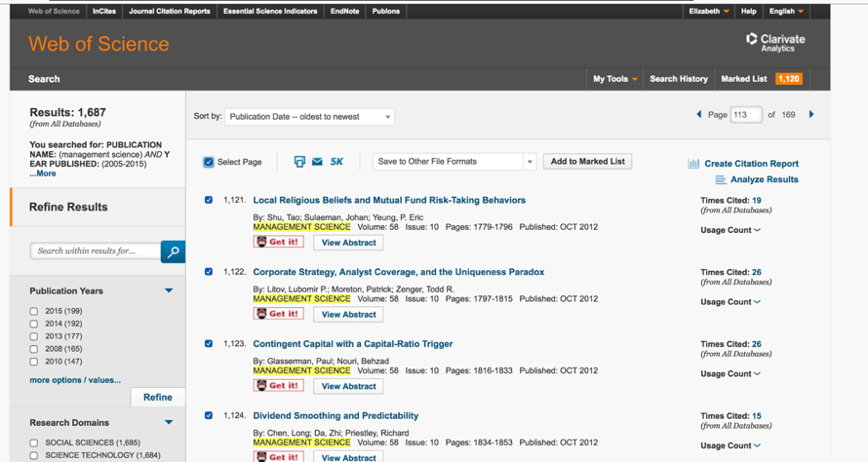Open Contingent Capital with a Capital-Ratio Trigger
Viewport: 868px width, 462px height.
point(353,344)
